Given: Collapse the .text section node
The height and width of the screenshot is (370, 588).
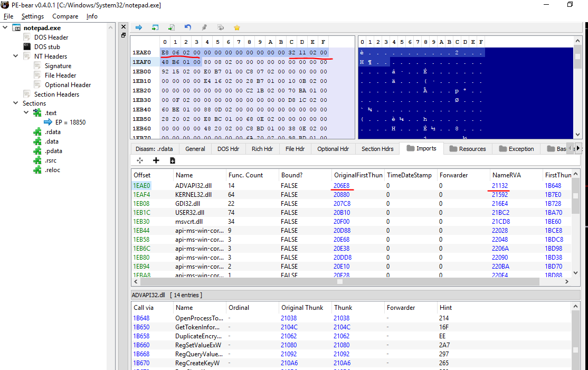Looking at the screenshot, I should pos(26,113).
